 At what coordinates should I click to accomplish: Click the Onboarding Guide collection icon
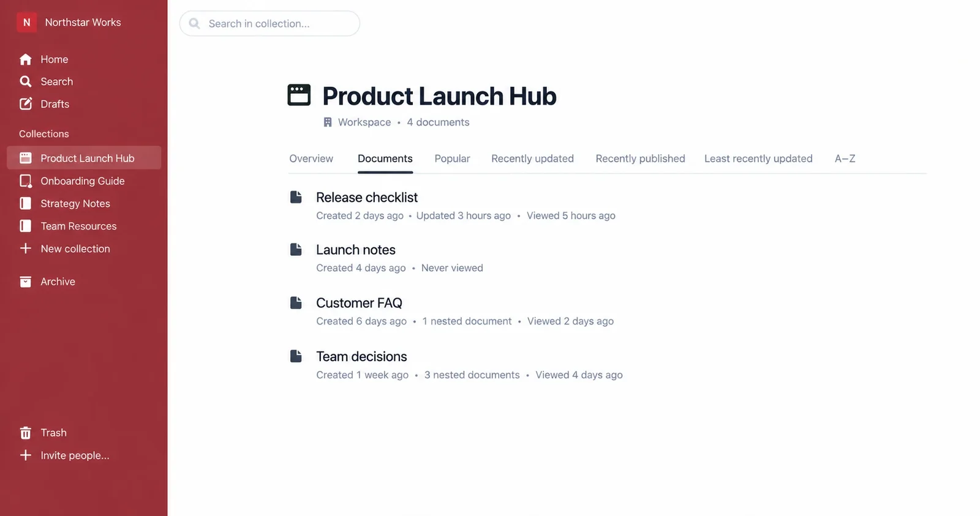click(26, 181)
